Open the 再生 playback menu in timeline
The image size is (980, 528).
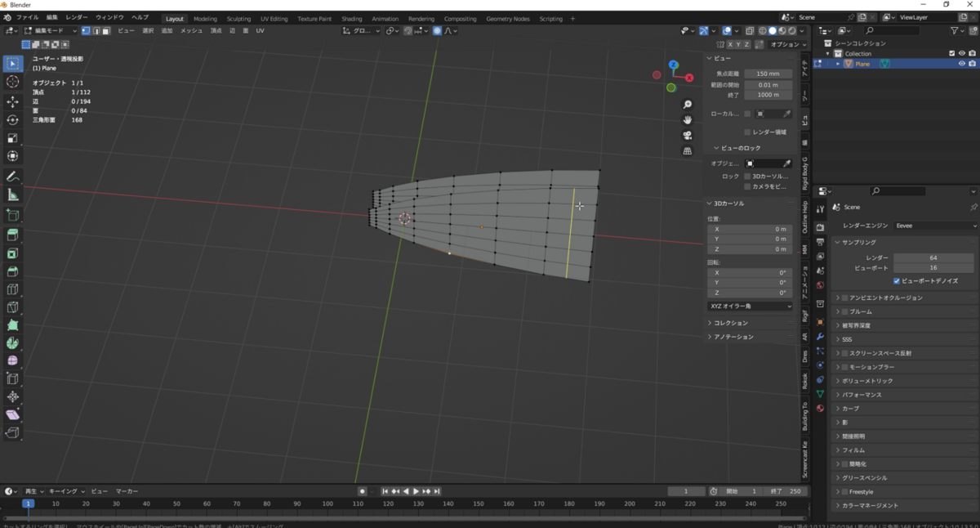click(33, 491)
